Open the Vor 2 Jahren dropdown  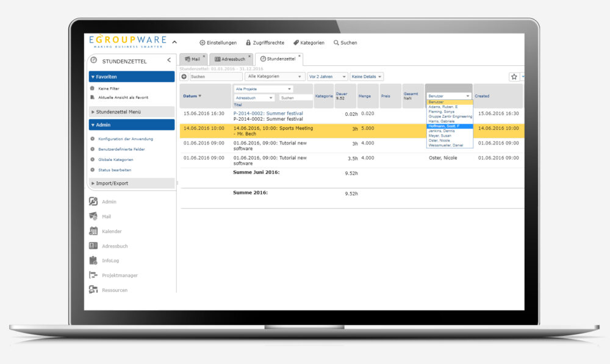click(x=328, y=77)
